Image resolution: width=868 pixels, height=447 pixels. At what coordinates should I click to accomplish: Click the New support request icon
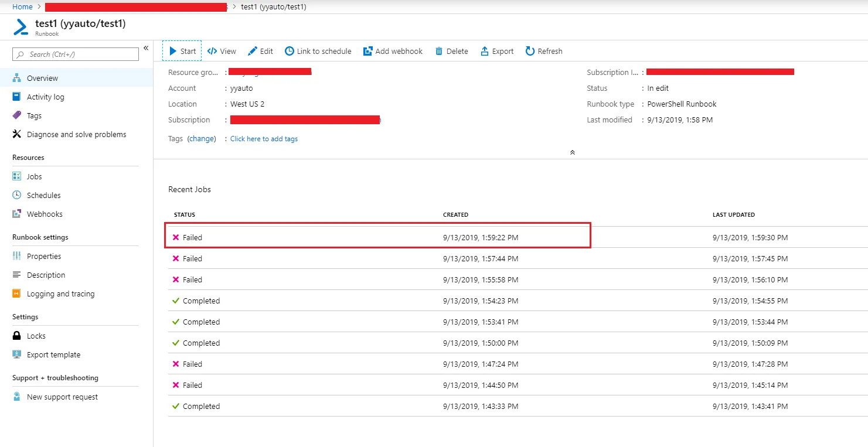pos(17,397)
